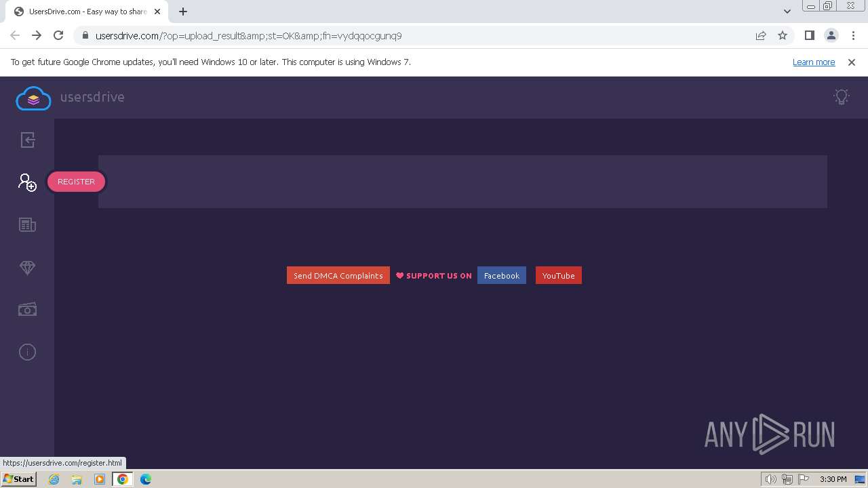Open the YouTube support link
This screenshot has height=488, width=868.
point(558,275)
